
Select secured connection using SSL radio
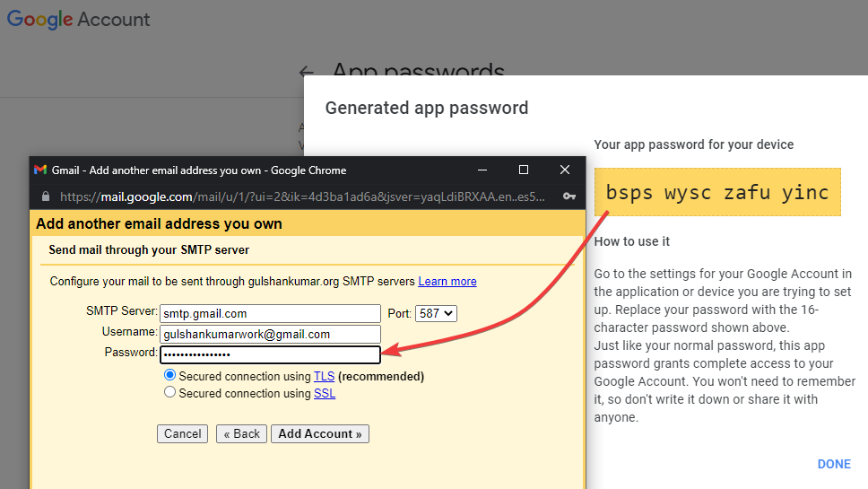tap(170, 392)
